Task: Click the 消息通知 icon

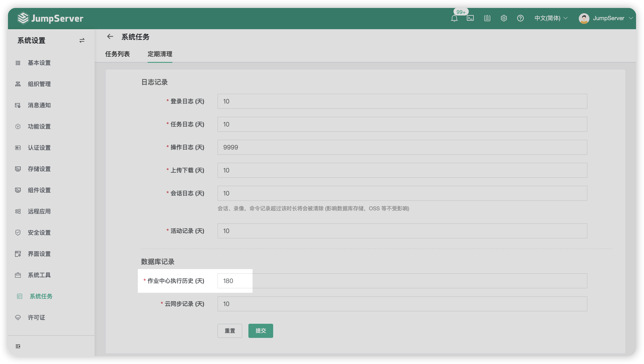Action: [x=18, y=105]
